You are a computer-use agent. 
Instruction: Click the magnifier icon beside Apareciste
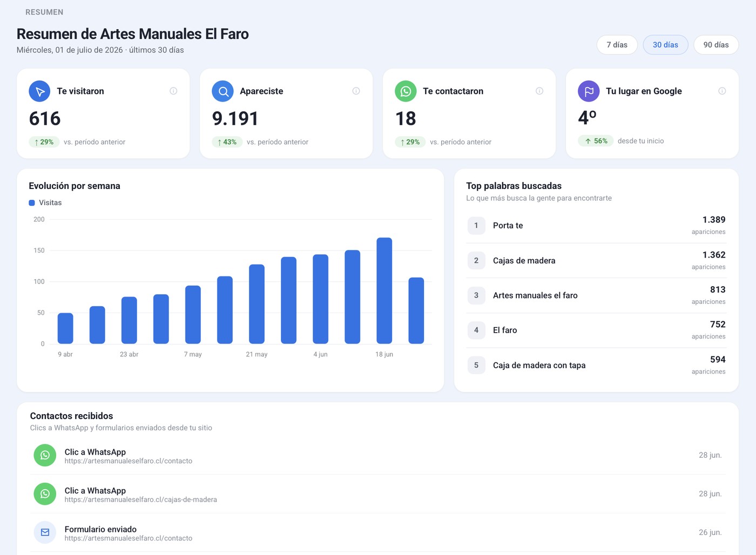tap(222, 91)
